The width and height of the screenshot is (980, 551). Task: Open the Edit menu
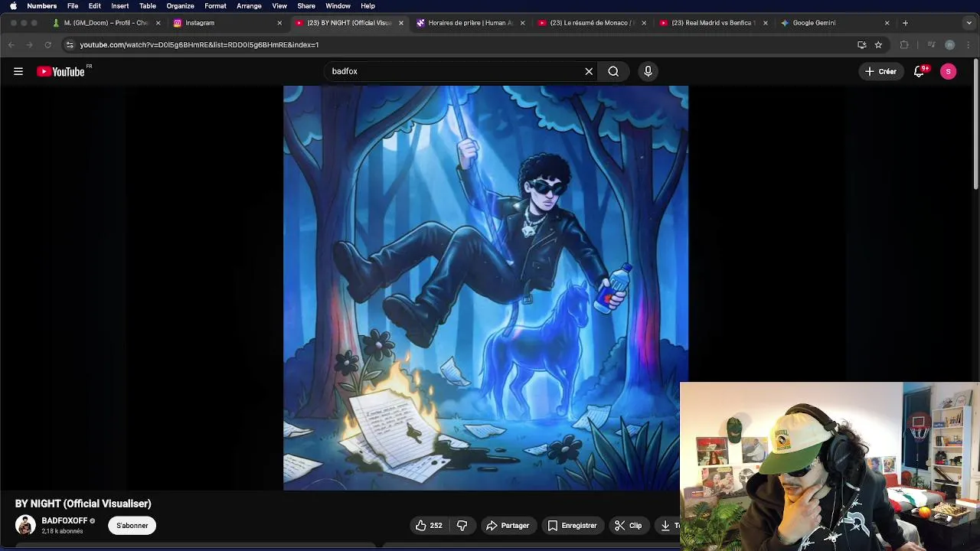[95, 6]
